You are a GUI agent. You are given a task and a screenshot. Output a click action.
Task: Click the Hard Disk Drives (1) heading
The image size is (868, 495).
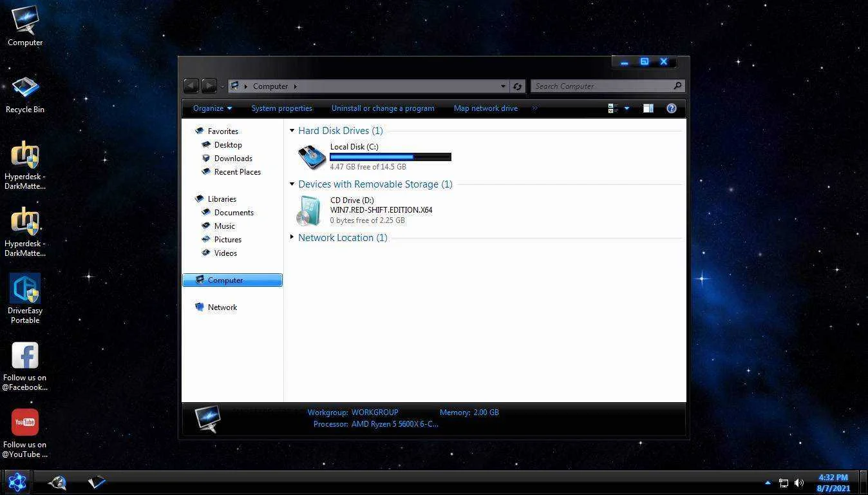click(x=341, y=131)
